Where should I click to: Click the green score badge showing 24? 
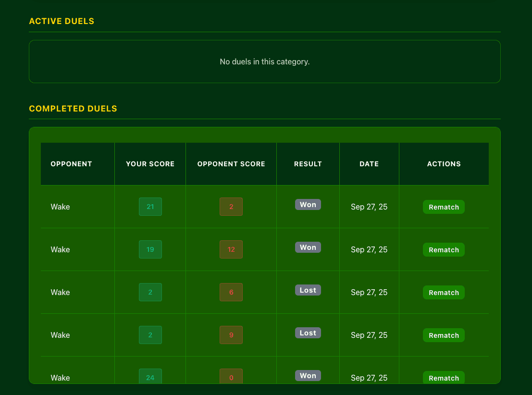coord(150,377)
